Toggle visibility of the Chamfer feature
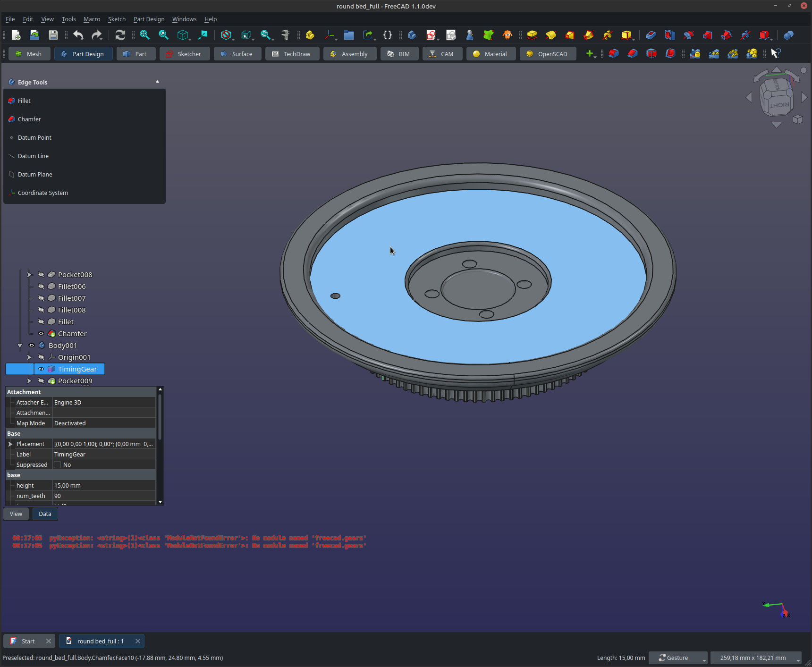The width and height of the screenshot is (812, 667). (x=41, y=334)
